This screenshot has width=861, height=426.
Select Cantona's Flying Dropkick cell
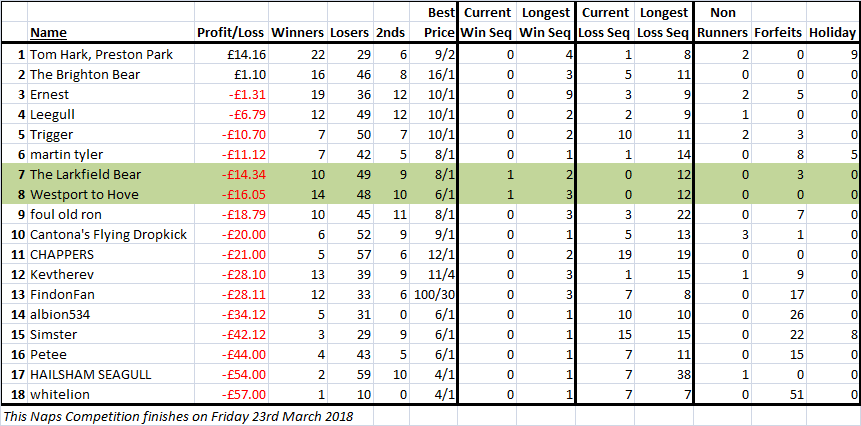tap(111, 234)
